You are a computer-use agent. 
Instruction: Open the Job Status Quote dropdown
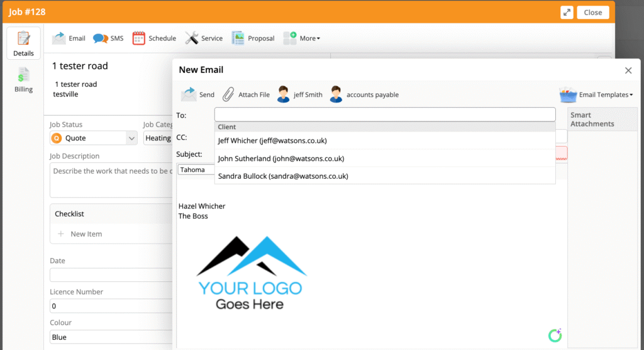click(x=94, y=138)
